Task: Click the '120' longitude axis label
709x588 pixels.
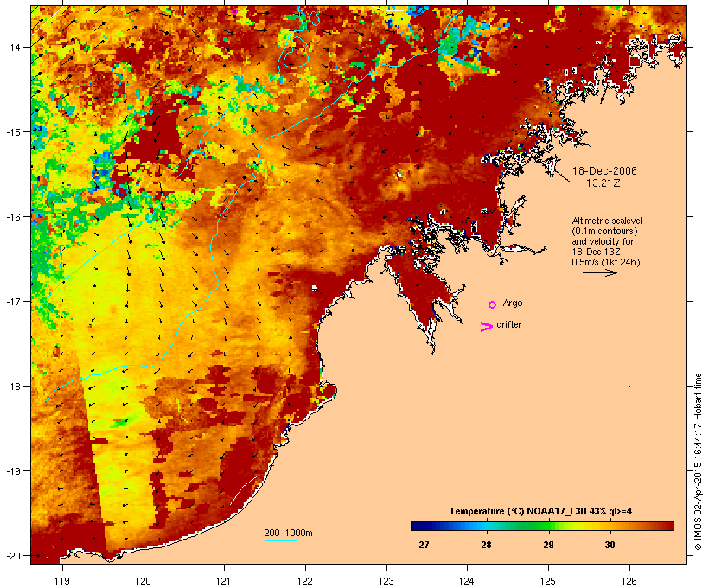Action: [144, 581]
